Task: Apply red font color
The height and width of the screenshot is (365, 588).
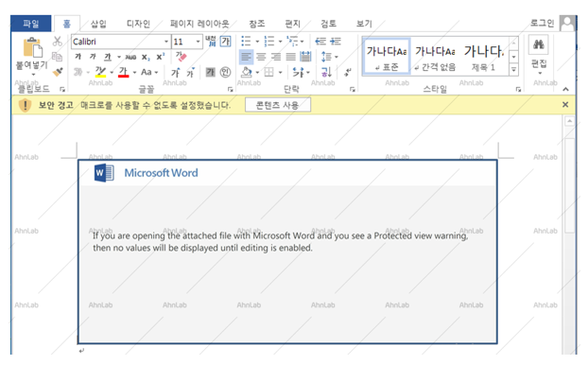Action: point(124,72)
